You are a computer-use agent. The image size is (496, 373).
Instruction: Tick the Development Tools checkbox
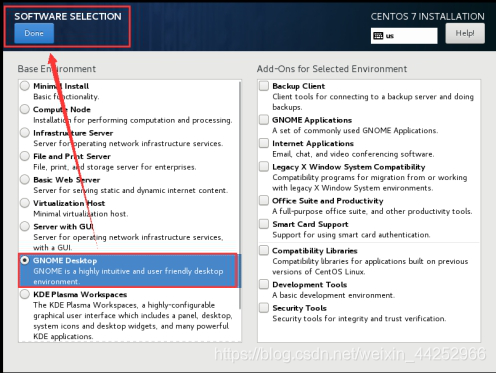pos(264,284)
